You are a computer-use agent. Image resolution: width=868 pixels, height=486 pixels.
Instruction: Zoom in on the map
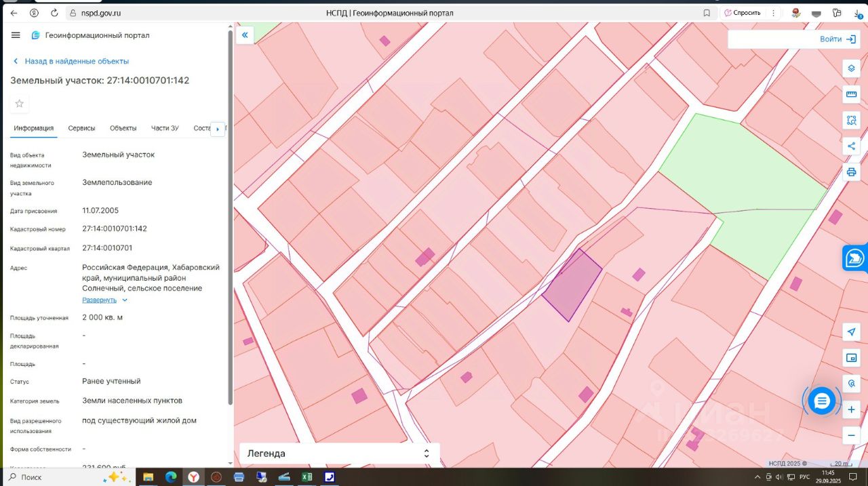[851, 409]
